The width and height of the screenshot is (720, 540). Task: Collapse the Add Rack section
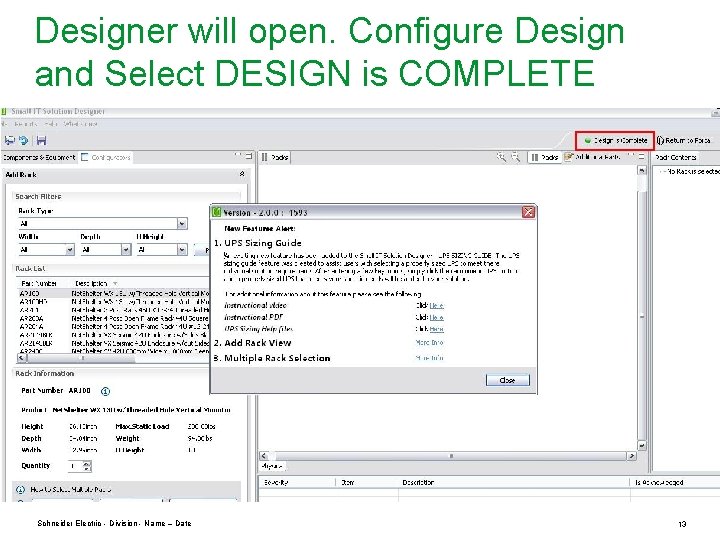coord(242,174)
